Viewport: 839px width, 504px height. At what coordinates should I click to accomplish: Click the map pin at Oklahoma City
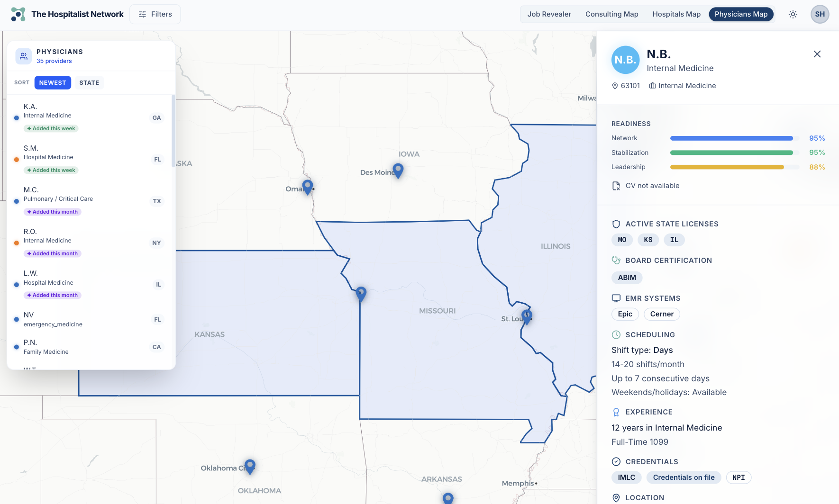coord(250,466)
